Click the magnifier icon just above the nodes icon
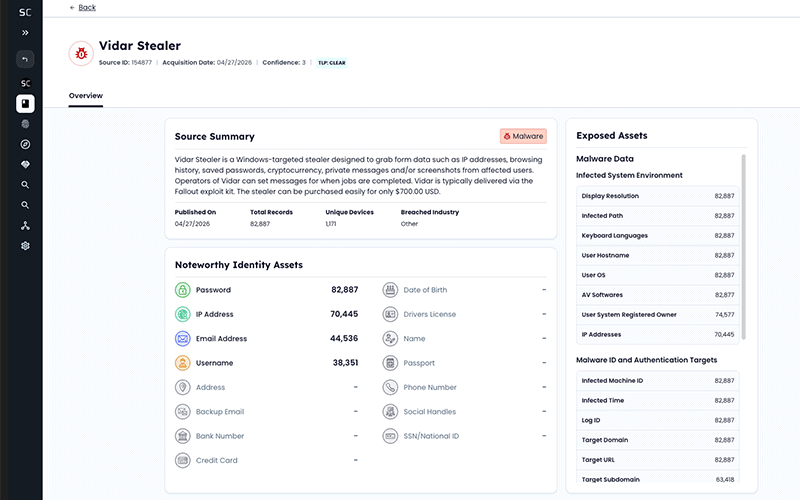This screenshot has height=500, width=800. pyautogui.click(x=25, y=205)
